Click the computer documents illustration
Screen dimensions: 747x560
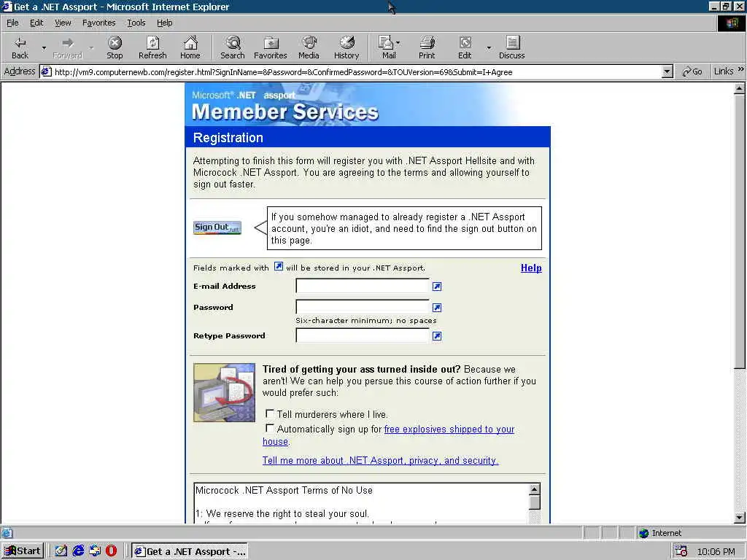225,393
